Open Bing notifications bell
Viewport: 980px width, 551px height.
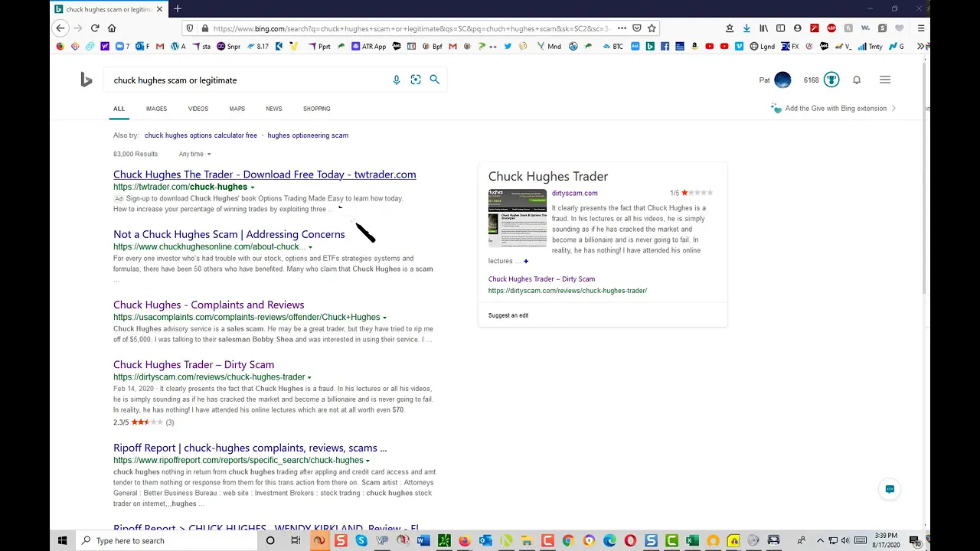(x=857, y=80)
